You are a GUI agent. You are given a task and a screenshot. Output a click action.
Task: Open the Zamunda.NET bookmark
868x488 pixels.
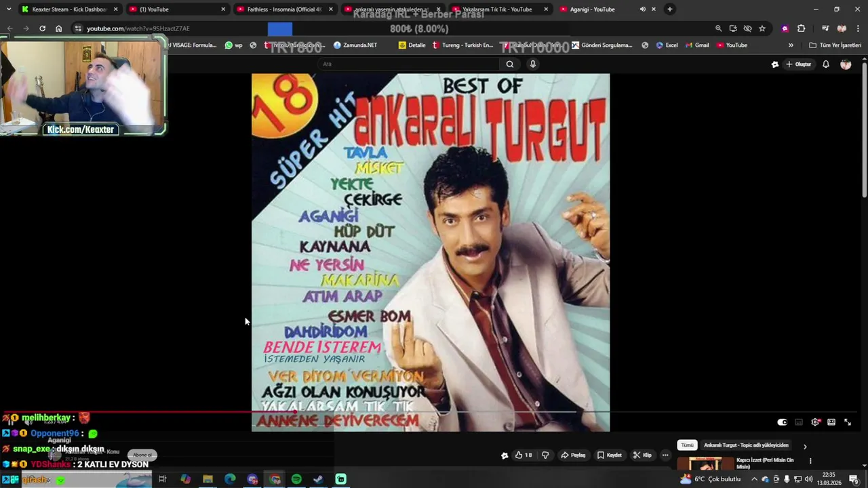coord(355,45)
